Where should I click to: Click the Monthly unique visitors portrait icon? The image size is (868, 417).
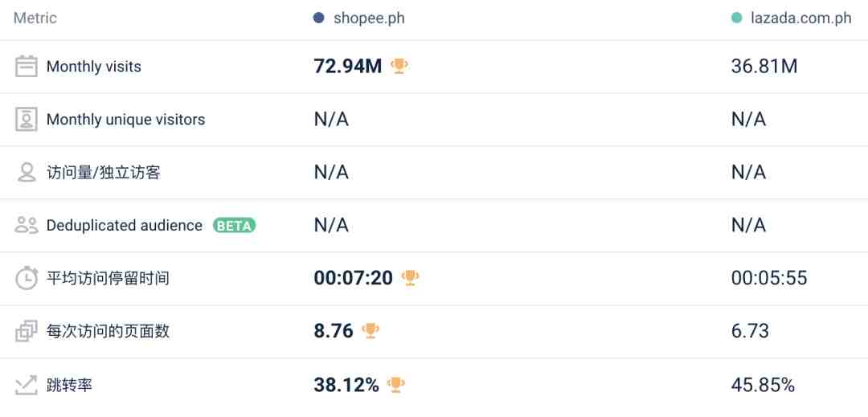click(x=26, y=120)
